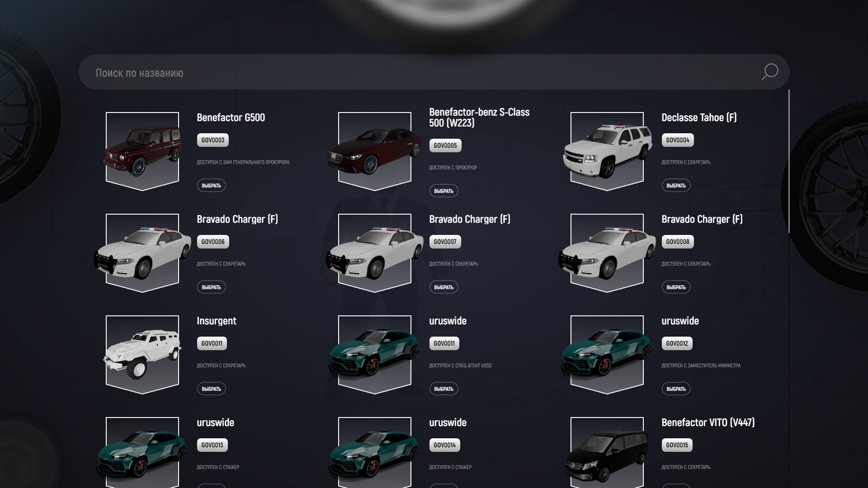Click the GOV0005 plate badge

(445, 145)
